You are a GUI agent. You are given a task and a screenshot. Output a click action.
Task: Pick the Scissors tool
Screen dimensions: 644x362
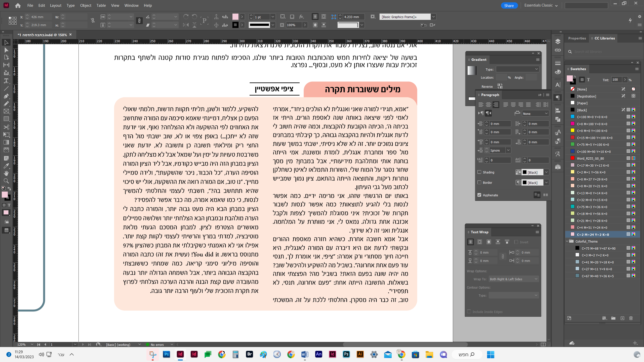pos(6,127)
